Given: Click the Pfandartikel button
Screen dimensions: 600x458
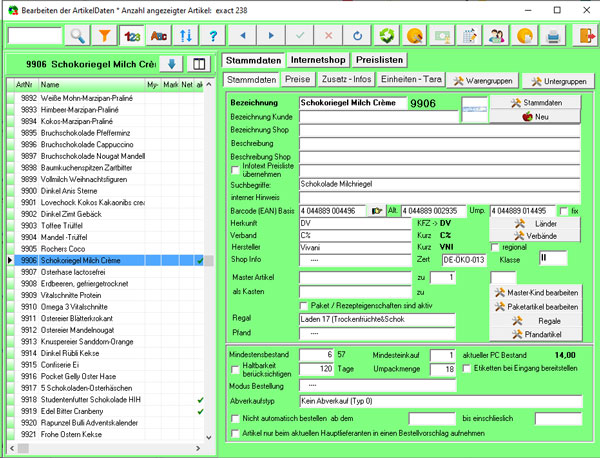Looking at the screenshot, I should coord(536,334).
